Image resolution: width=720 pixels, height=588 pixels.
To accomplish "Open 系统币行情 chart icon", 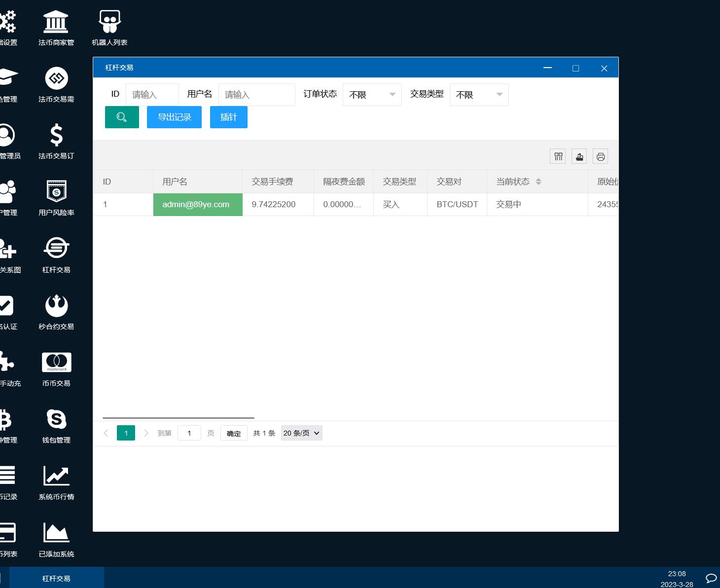I will point(56,482).
